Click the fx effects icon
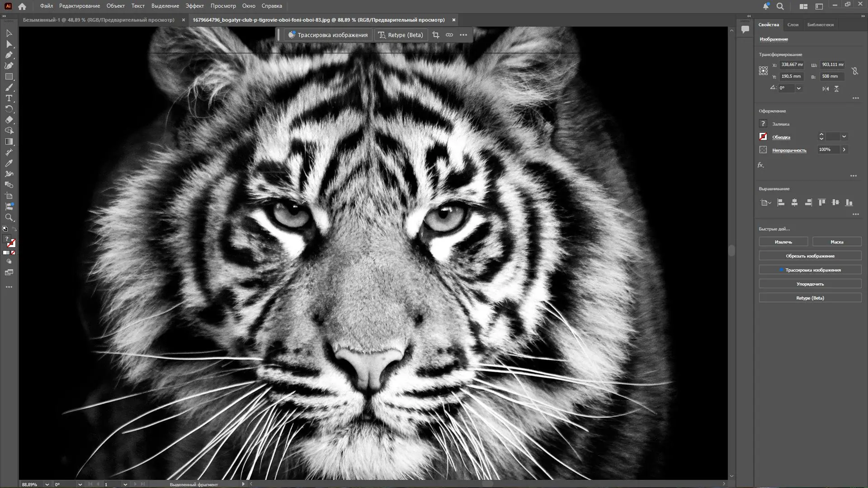The height and width of the screenshot is (488, 868). click(761, 165)
